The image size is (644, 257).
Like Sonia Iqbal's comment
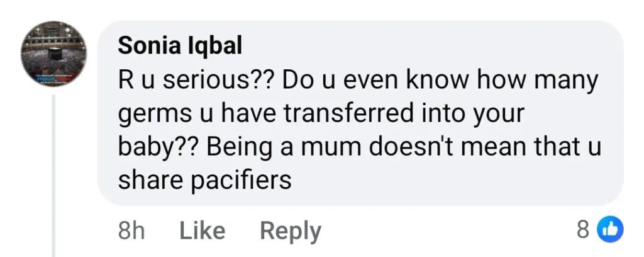(203, 231)
